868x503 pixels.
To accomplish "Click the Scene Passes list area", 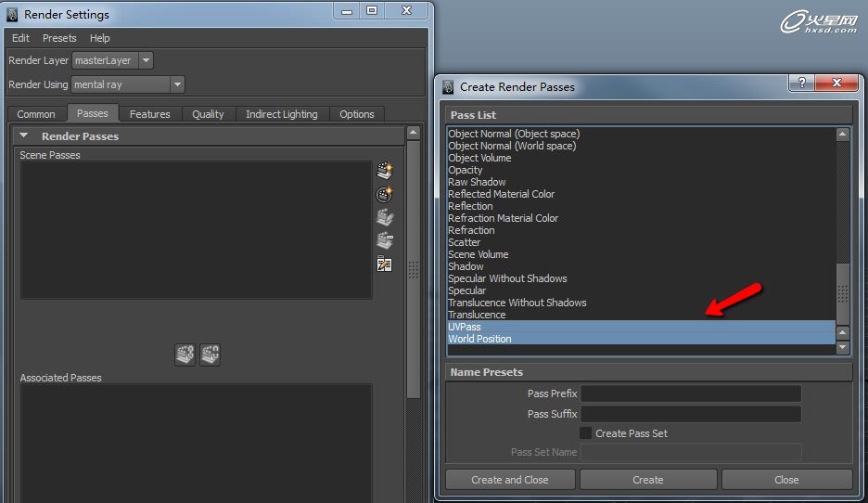I will tap(196, 230).
